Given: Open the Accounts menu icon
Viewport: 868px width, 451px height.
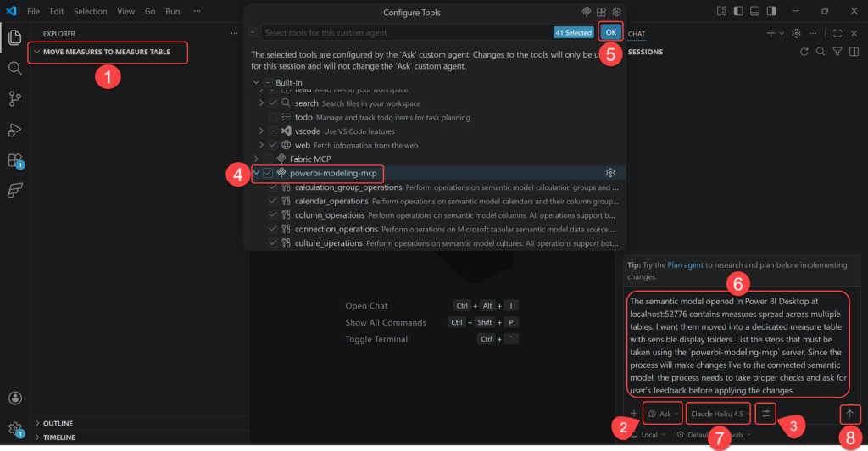Looking at the screenshot, I should pos(15,398).
